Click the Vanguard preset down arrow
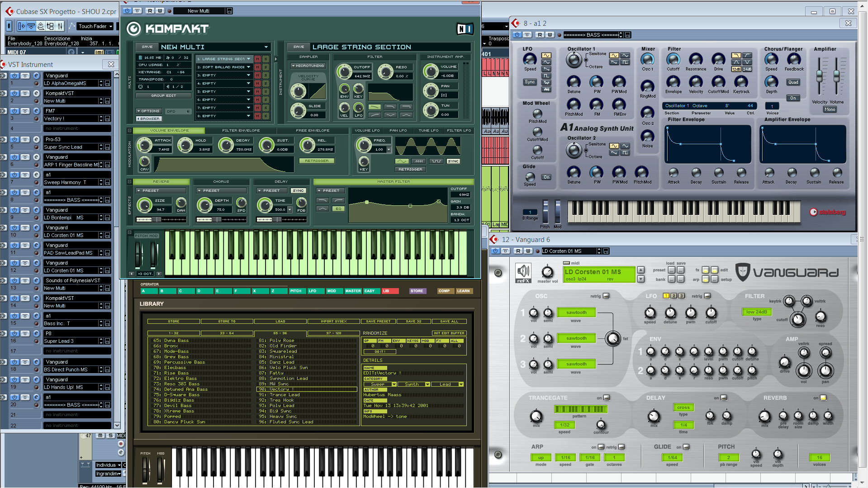 [640, 279]
